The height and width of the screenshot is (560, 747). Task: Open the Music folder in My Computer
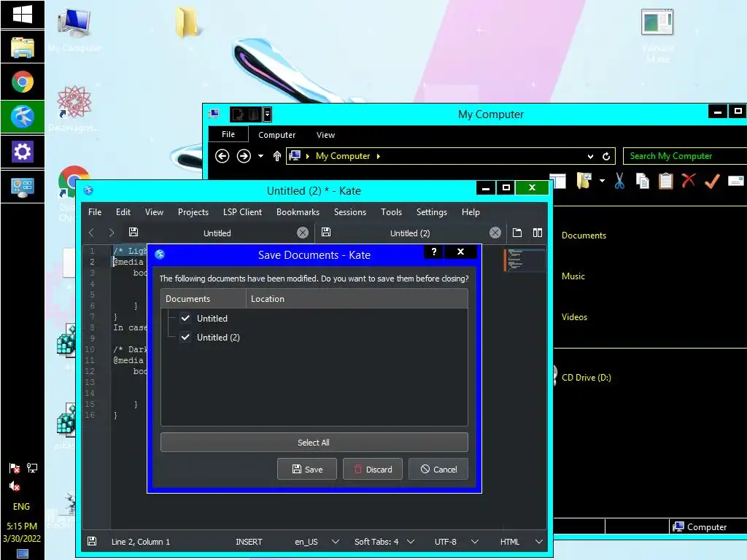pos(573,276)
